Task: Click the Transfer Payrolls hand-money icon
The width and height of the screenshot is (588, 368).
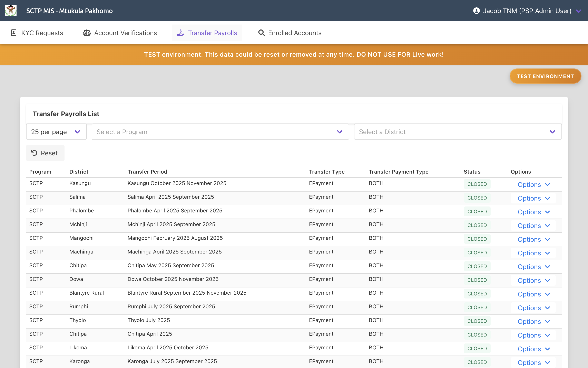Action: (180, 33)
